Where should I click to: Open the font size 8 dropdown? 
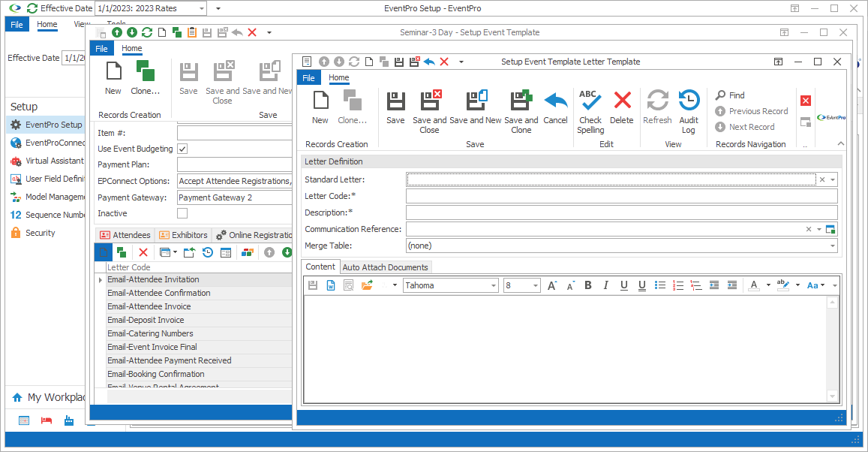coord(536,285)
